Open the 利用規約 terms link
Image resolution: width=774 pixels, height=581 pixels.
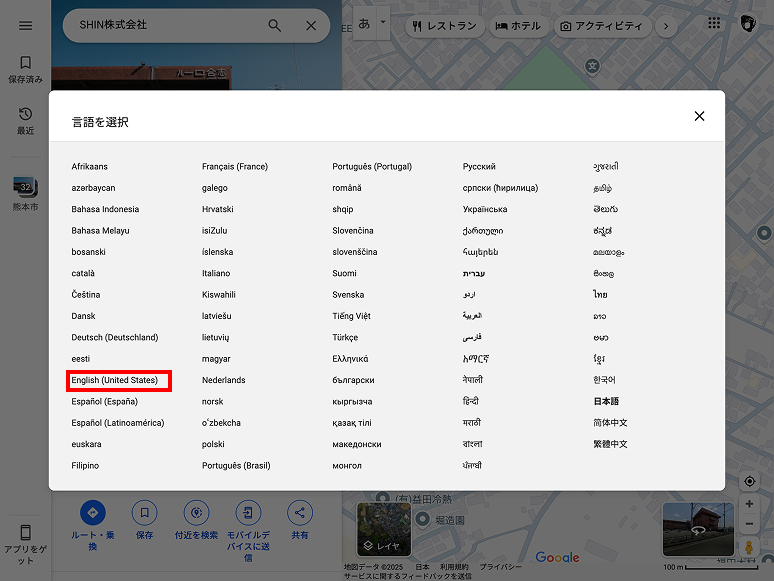(454, 567)
